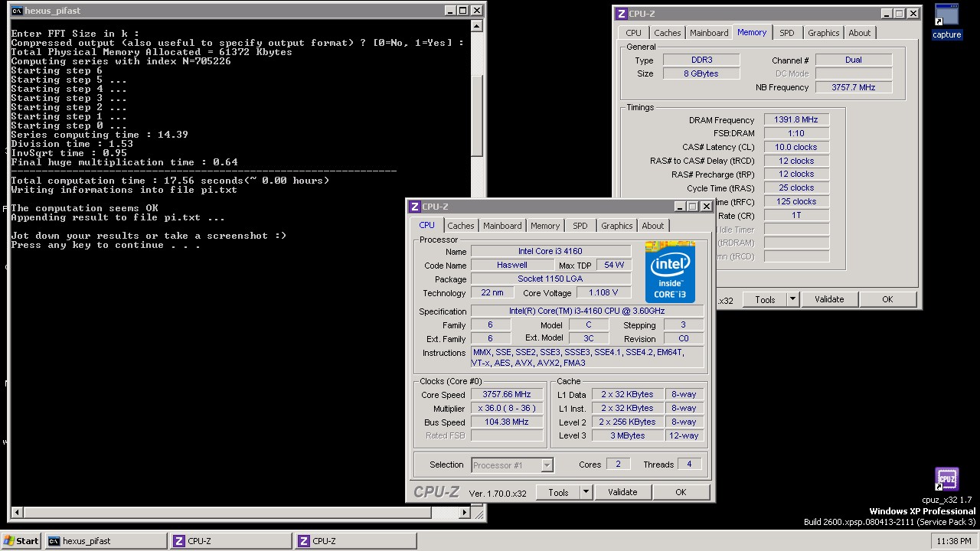This screenshot has height=551, width=980.
Task: Select Mainboard tab in Memory CPU-Z window
Action: click(x=709, y=33)
